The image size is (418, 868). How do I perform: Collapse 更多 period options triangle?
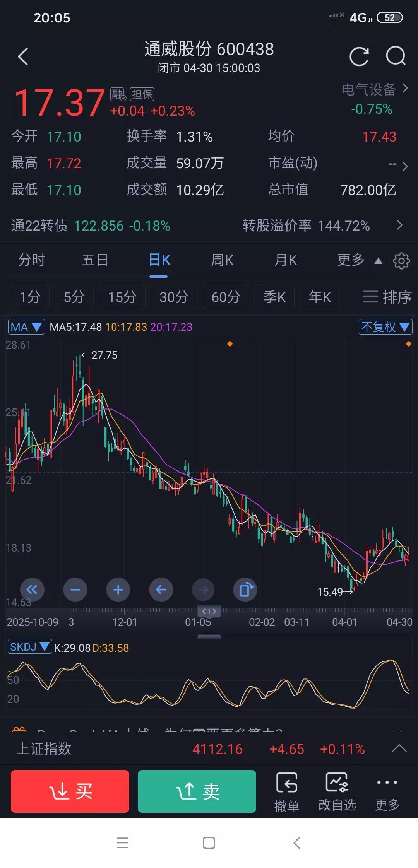tap(378, 261)
